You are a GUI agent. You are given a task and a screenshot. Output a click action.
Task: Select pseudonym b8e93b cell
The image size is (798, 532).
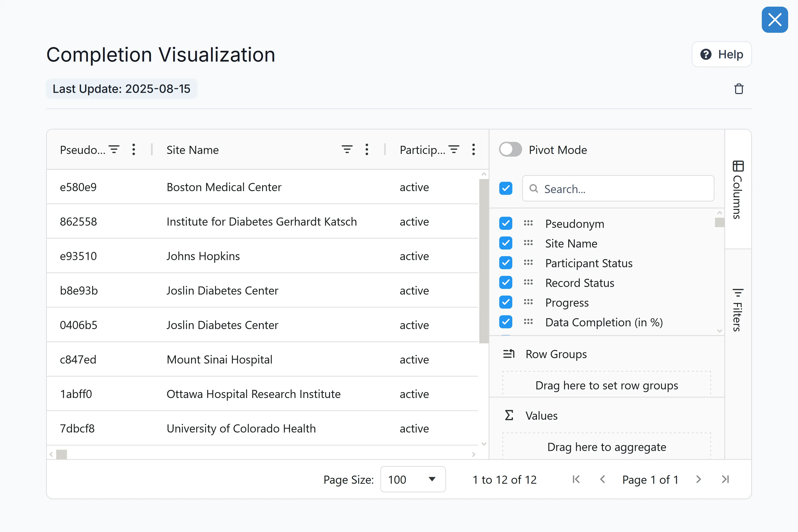click(79, 291)
